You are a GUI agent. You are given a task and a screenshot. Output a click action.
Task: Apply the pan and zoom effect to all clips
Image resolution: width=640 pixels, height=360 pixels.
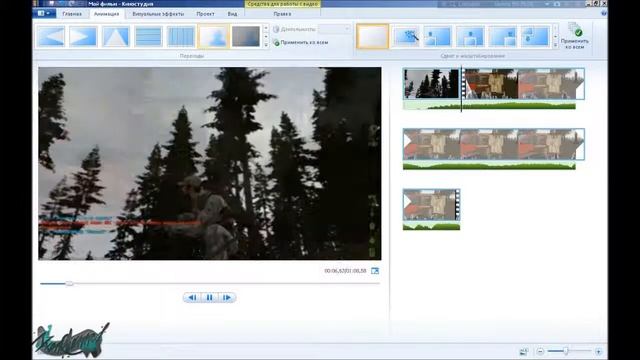(x=574, y=36)
